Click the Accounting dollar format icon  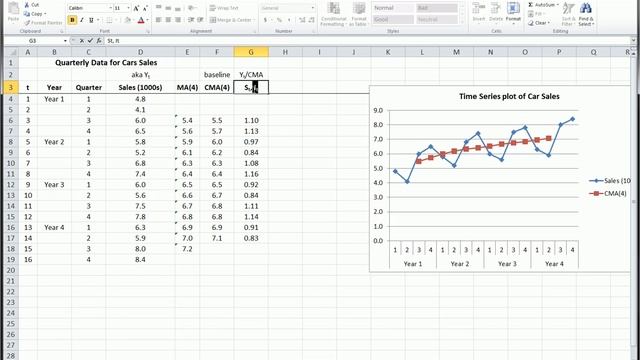tap(265, 20)
